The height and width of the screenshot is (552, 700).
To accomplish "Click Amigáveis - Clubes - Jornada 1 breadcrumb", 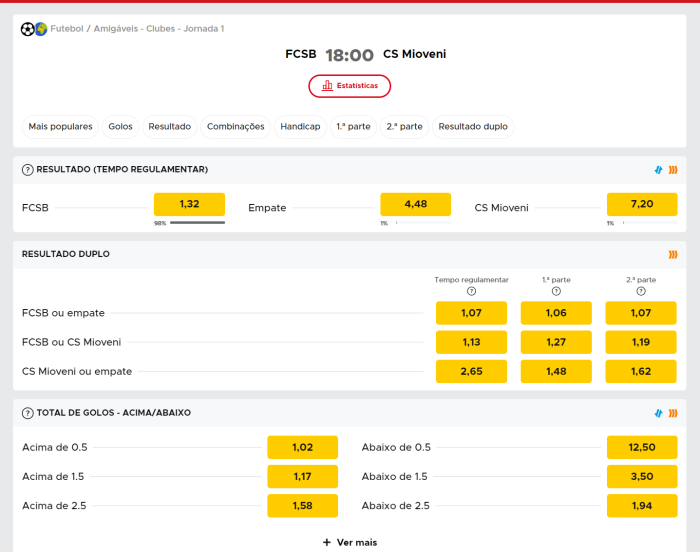I will [x=158, y=29].
